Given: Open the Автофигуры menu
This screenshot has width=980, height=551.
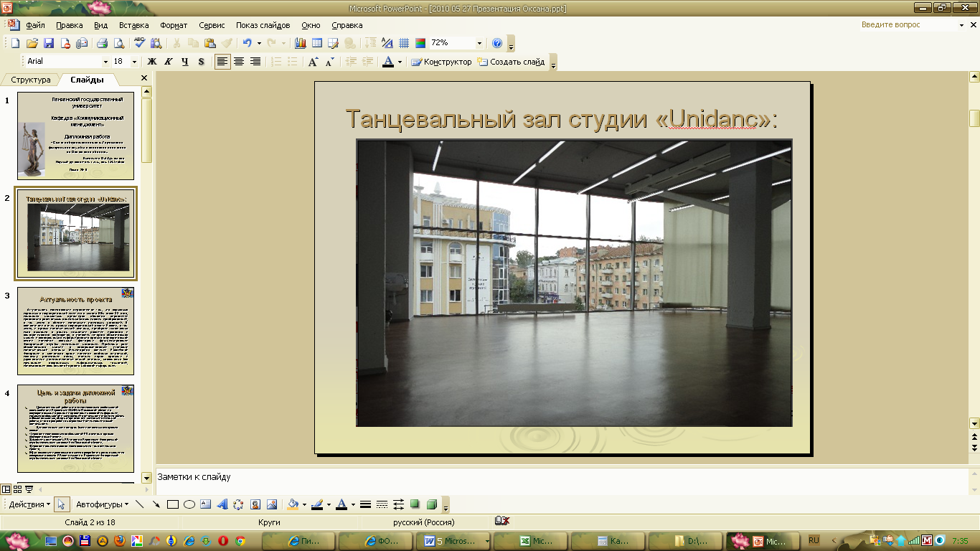Looking at the screenshot, I should 102,504.
